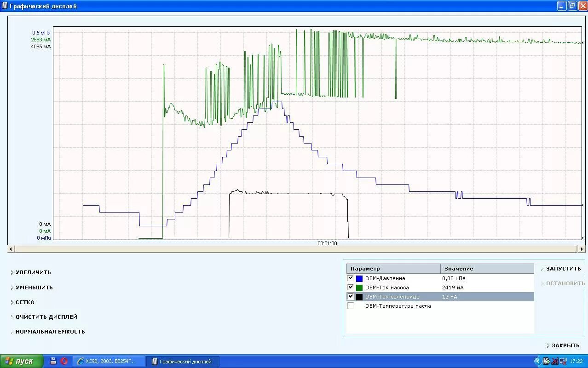Click the green DEM-Ток насоса color swatch

tap(359, 288)
